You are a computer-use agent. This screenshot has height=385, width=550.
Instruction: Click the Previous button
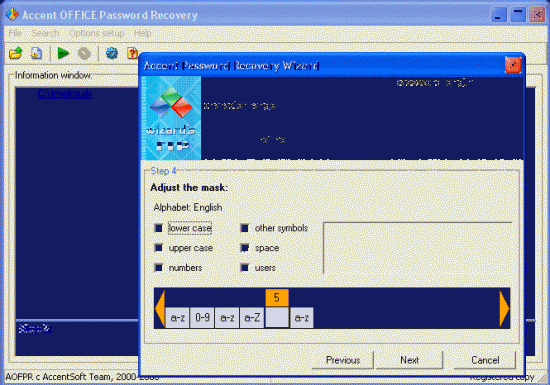pos(343,360)
